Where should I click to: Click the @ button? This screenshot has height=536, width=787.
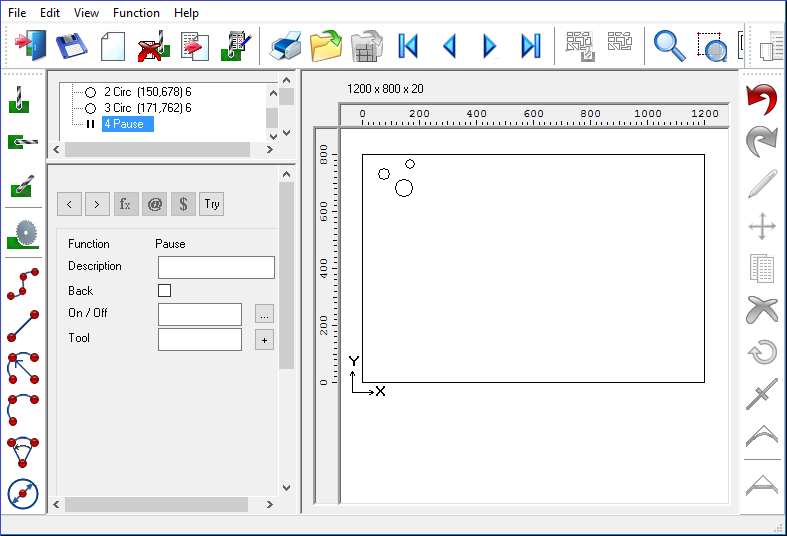pyautogui.click(x=155, y=204)
